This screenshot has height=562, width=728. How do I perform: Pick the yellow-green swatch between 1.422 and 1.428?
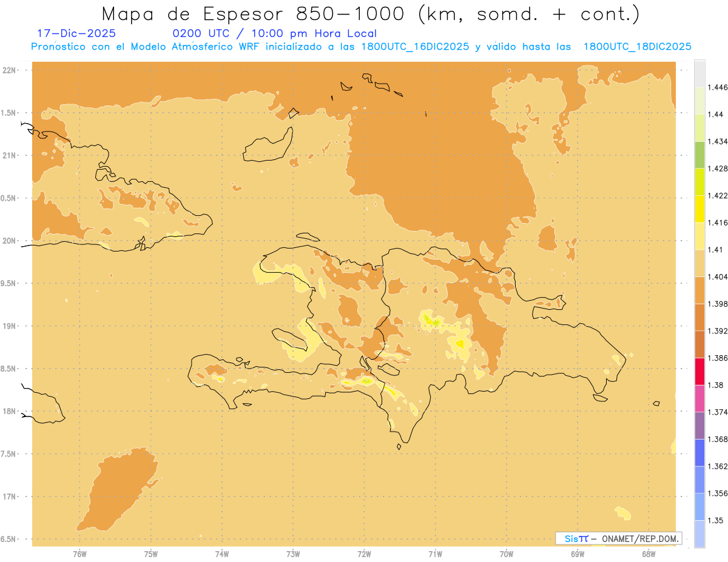pos(699,182)
